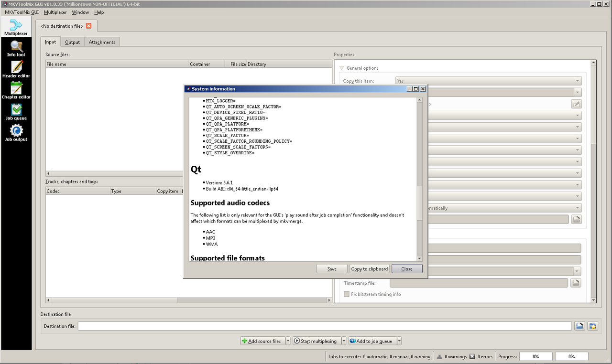Image resolution: width=612 pixels, height=364 pixels.
Task: Browse for a Timestamp file
Action: (x=576, y=283)
